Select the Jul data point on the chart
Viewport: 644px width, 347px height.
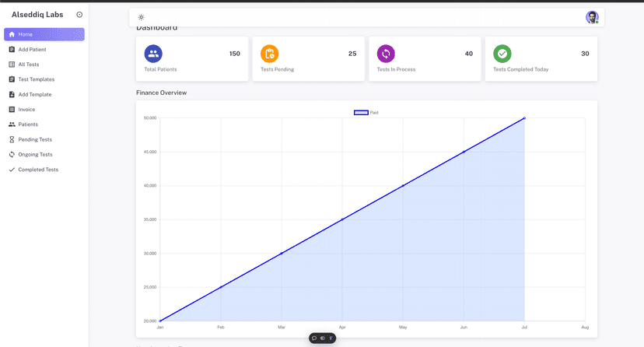point(524,118)
